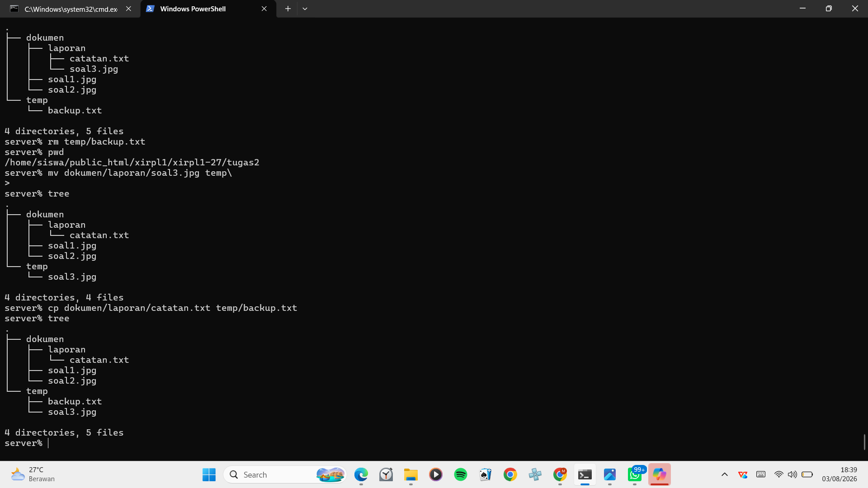Open the weather widget showing 27°C
868x488 pixels.
pyautogui.click(x=33, y=474)
